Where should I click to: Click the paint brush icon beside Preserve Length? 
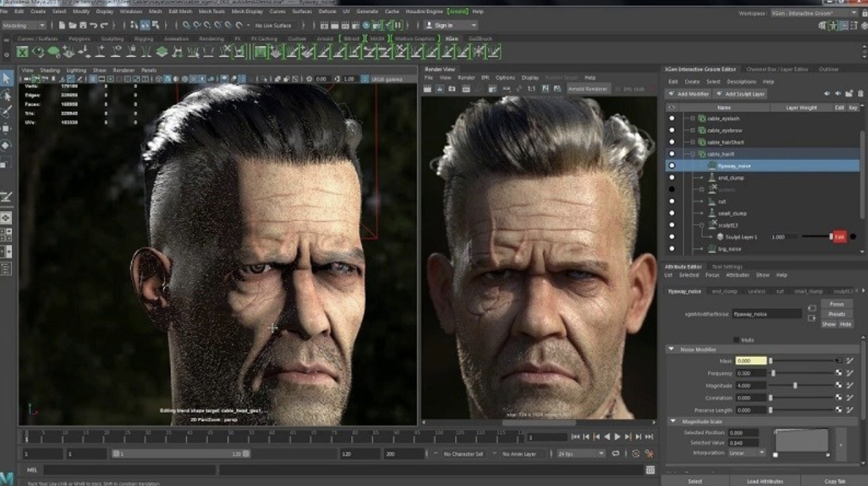[850, 410]
